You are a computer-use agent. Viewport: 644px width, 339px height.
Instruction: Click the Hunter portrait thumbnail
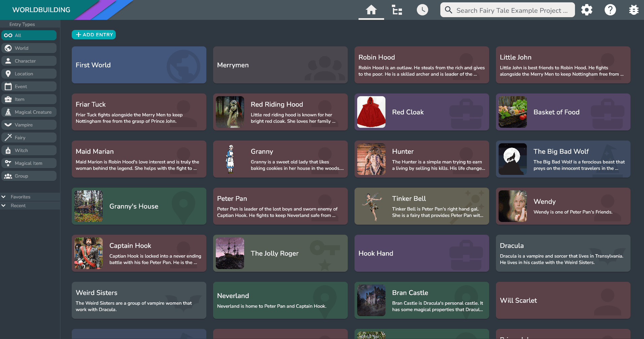point(371,159)
